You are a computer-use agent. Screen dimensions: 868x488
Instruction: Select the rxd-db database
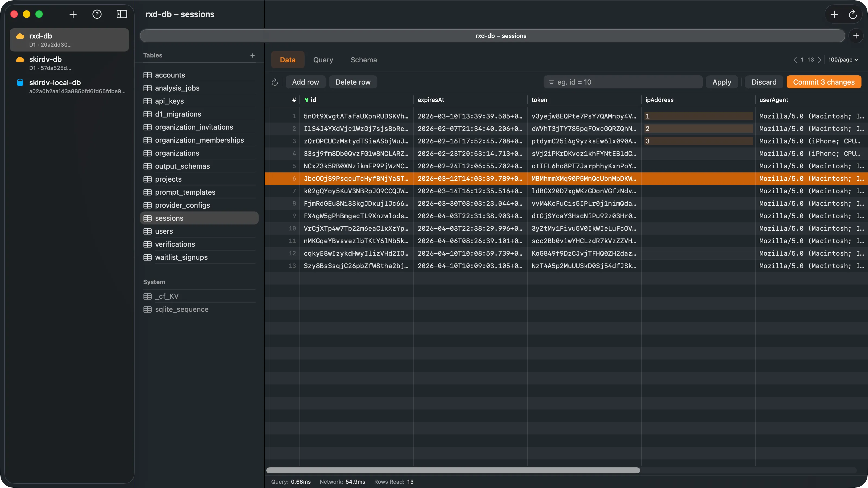point(69,39)
